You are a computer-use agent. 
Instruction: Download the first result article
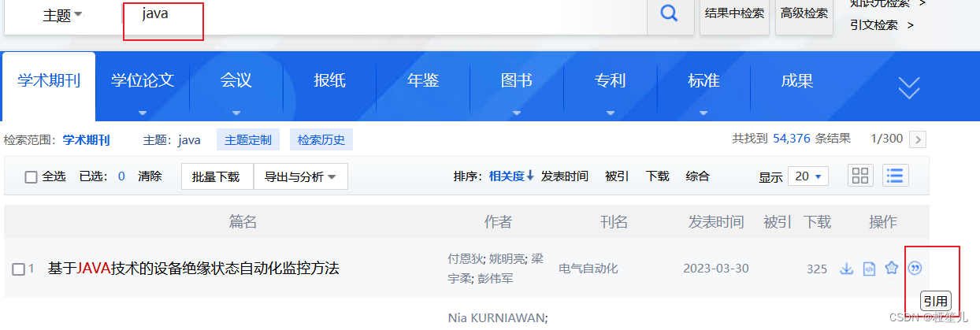point(847,269)
